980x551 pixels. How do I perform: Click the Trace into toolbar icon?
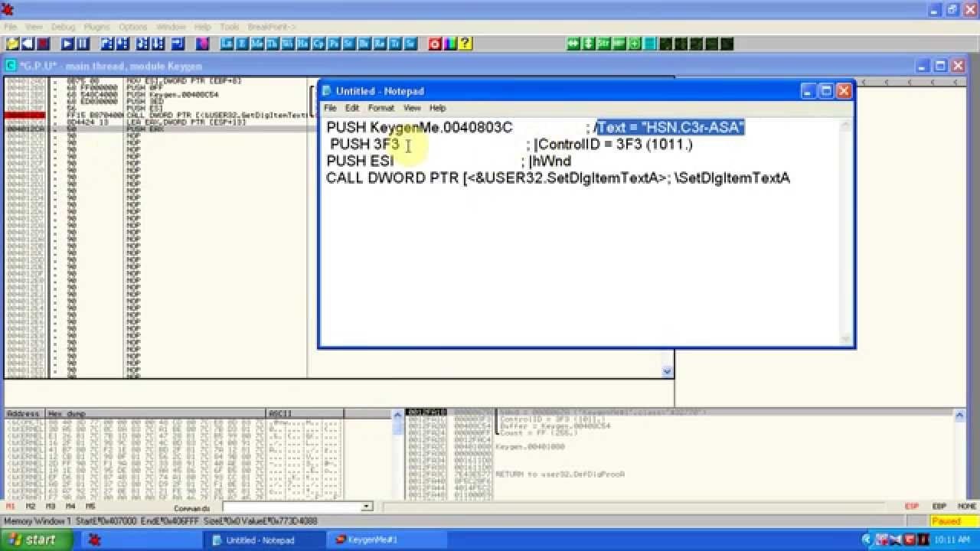pyautogui.click(x=142, y=44)
